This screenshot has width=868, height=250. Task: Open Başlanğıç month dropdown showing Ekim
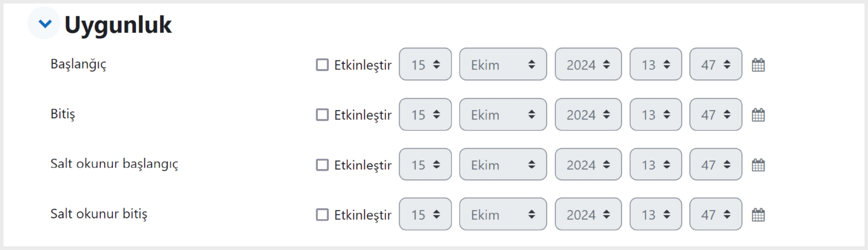point(503,64)
